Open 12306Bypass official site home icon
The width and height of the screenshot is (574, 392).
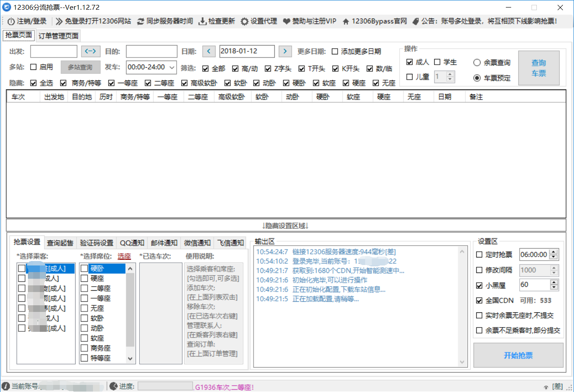tap(346, 21)
